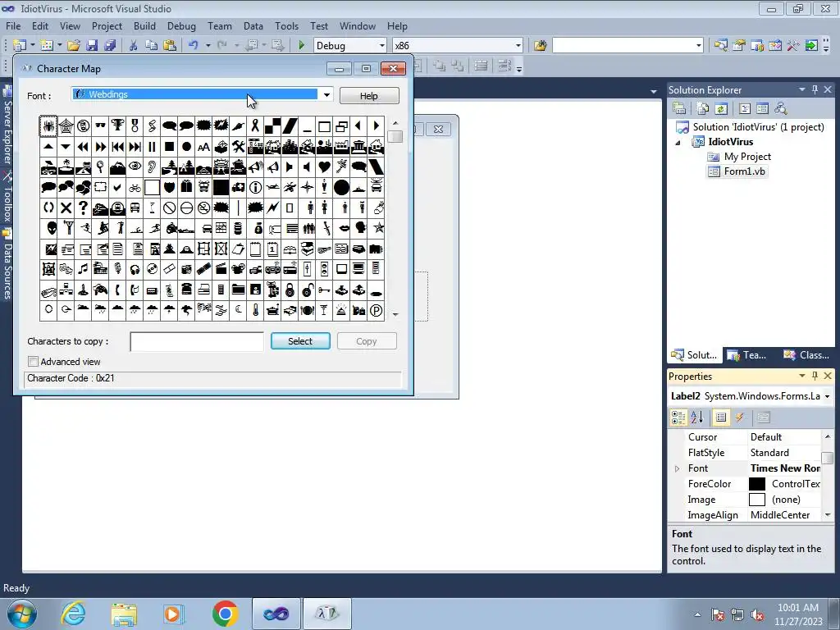This screenshot has width=840, height=630.
Task: Pin the Solution Explorer panel
Action: click(x=815, y=90)
